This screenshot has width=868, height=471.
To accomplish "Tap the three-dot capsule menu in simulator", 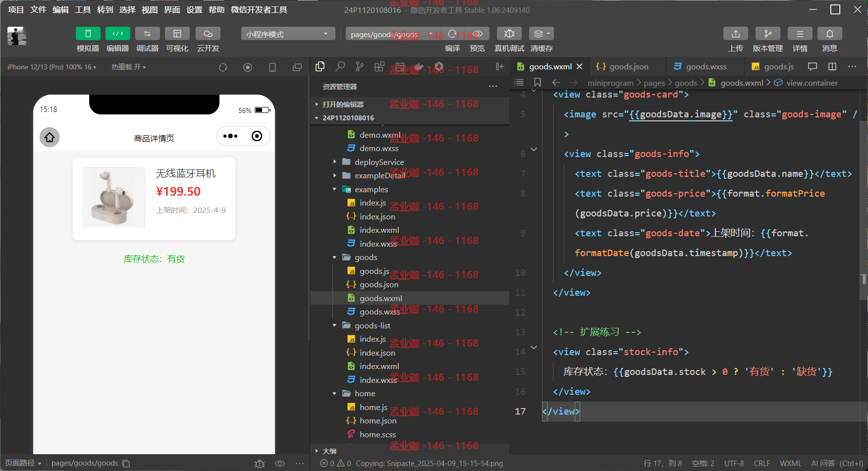I will click(x=230, y=136).
